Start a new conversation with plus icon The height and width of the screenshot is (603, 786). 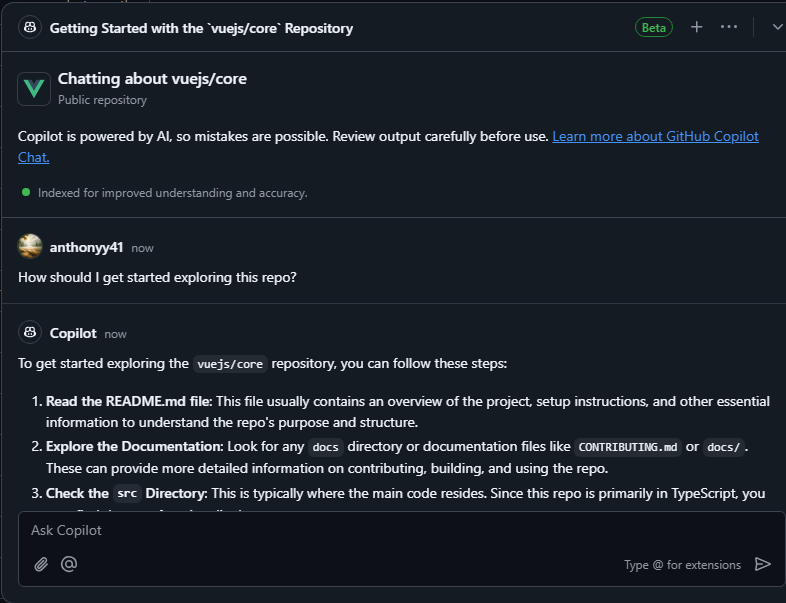click(x=697, y=27)
